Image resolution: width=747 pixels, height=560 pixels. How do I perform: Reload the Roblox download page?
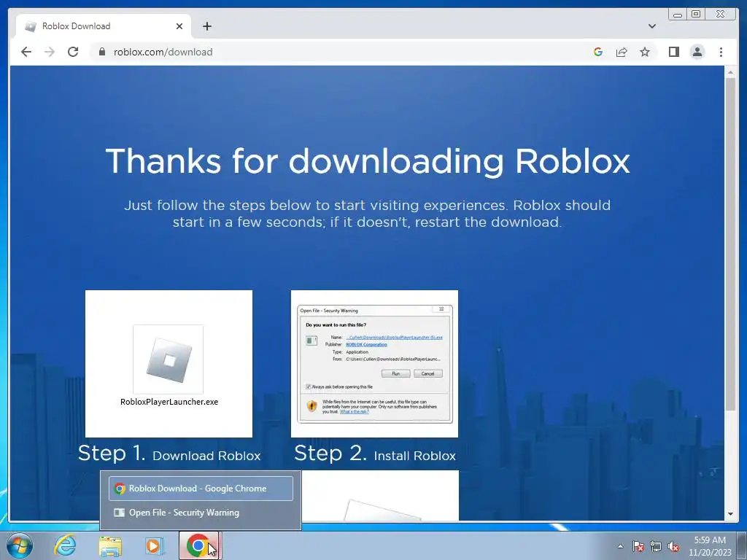click(x=73, y=52)
